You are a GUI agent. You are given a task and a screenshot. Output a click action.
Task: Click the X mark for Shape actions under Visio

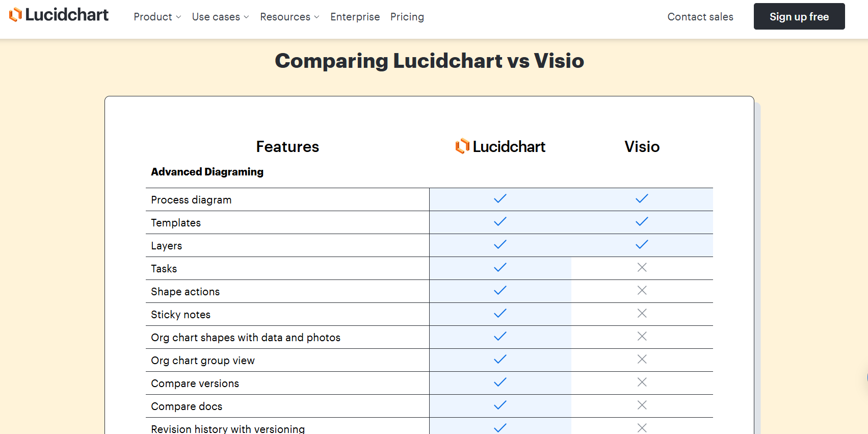click(x=642, y=290)
